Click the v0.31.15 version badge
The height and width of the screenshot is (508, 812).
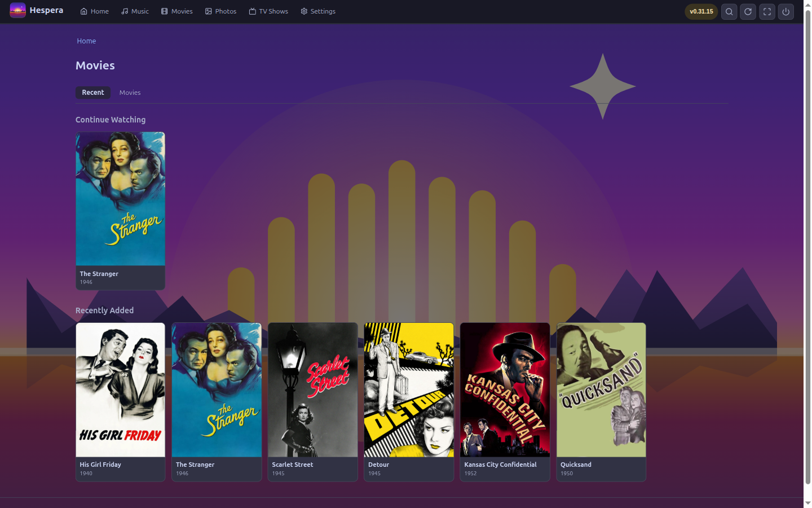pos(701,11)
